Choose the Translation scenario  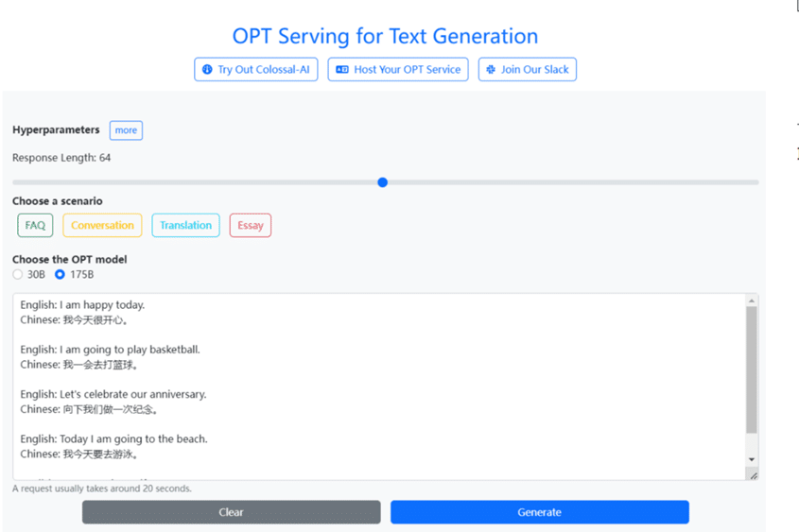pos(185,226)
